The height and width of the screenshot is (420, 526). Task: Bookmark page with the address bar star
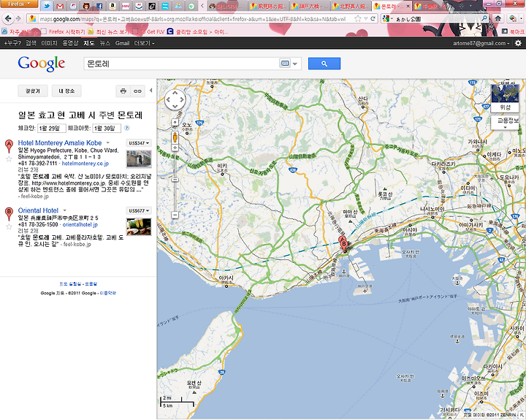[x=357, y=18]
